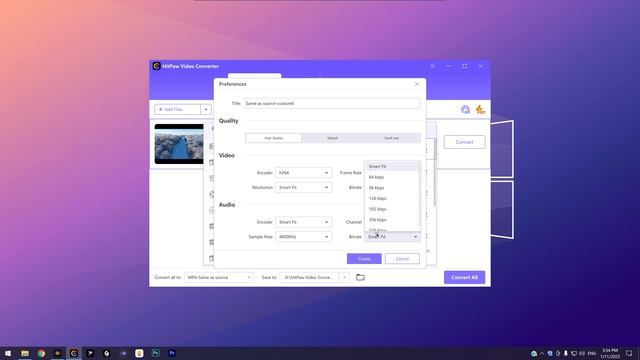Click the Convert All button
The height and width of the screenshot is (360, 640).
(464, 277)
